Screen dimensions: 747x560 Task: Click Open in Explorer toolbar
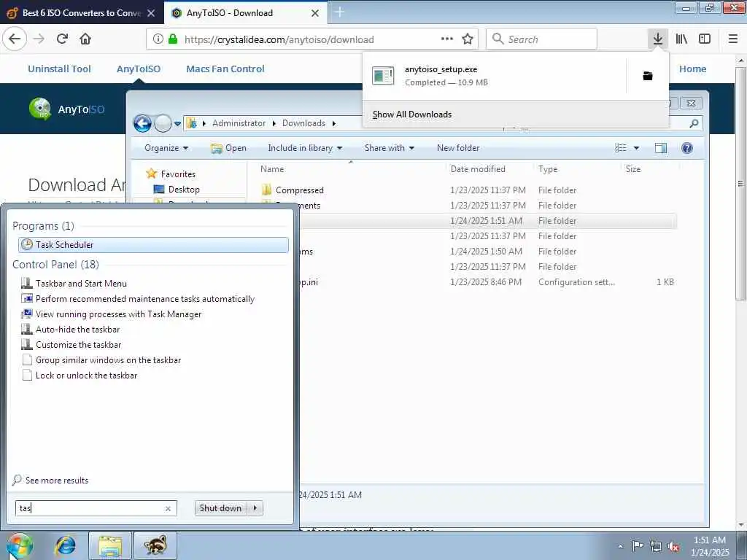[x=228, y=148]
